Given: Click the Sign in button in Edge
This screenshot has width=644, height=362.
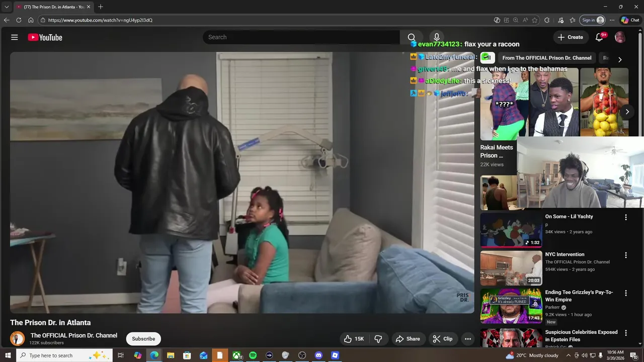Looking at the screenshot, I should coord(592,20).
